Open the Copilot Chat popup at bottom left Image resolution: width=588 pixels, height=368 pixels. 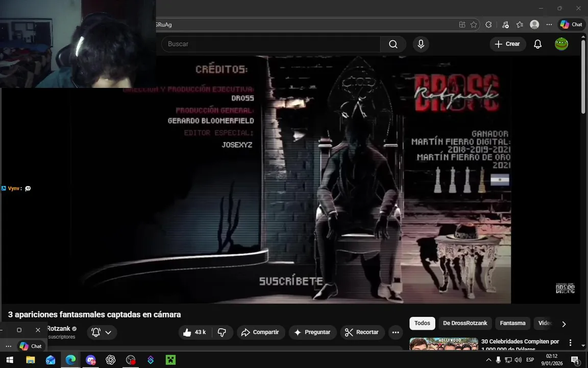click(x=31, y=346)
